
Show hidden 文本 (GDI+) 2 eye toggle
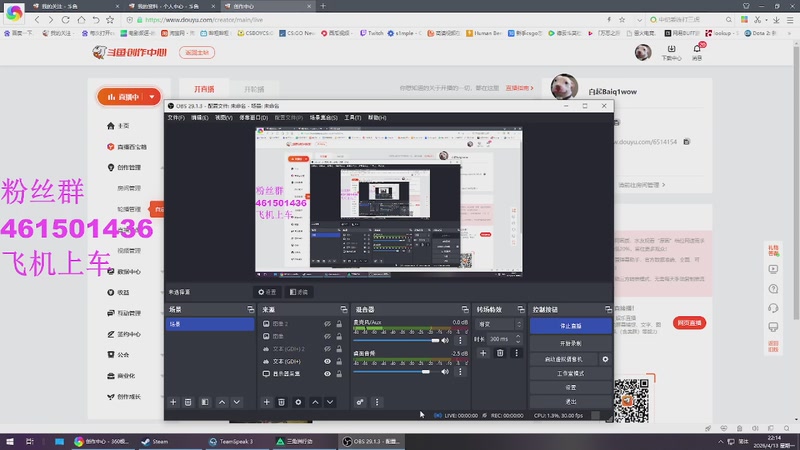pos(327,349)
